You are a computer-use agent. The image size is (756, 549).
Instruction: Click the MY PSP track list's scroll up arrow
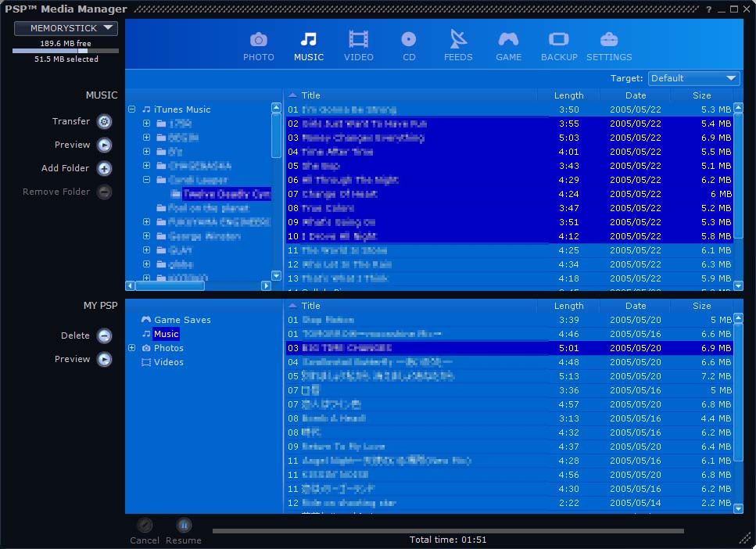pyautogui.click(x=738, y=318)
